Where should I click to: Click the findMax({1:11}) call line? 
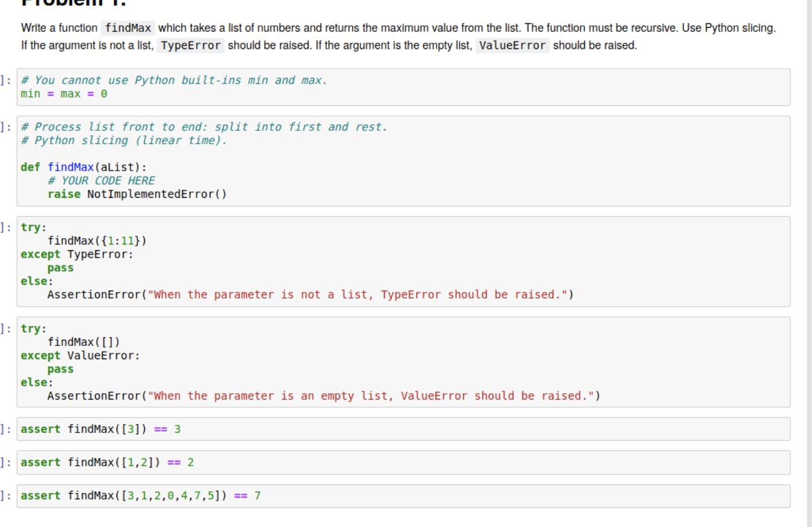pos(97,240)
